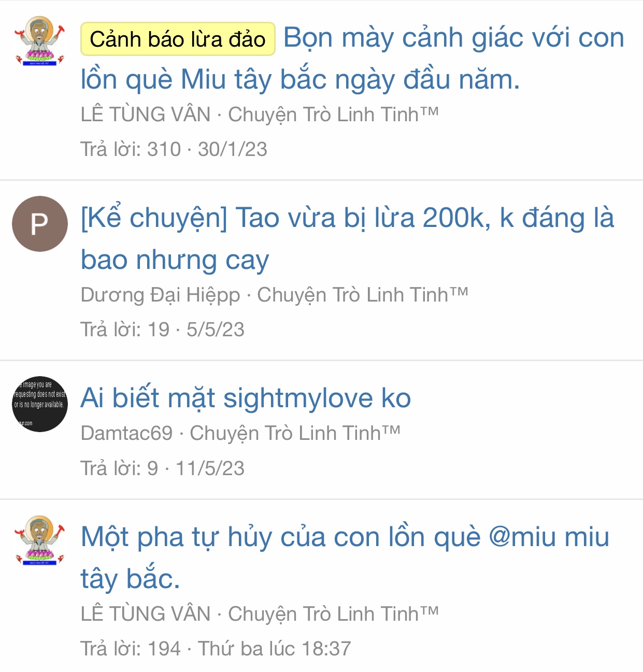
Task: Open thread 'Một pha tự hủy của con'
Action: tap(345, 557)
